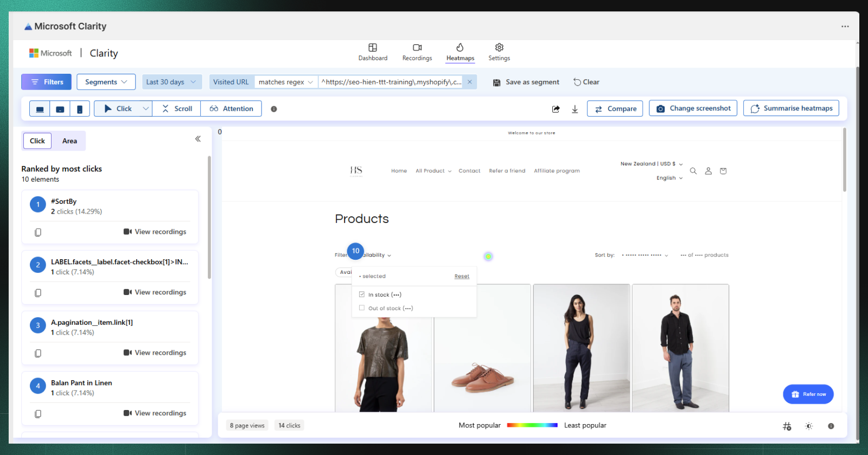Toggle the In stock checkbox

(x=362, y=294)
